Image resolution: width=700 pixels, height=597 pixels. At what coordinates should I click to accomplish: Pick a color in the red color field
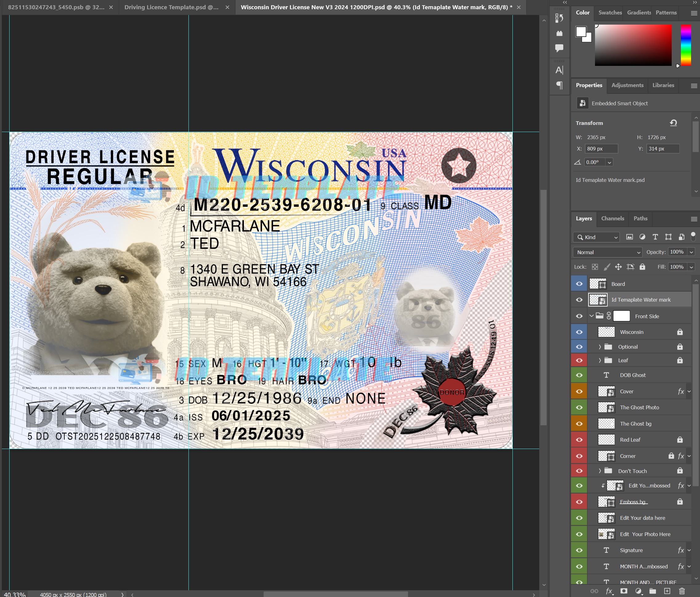click(633, 45)
